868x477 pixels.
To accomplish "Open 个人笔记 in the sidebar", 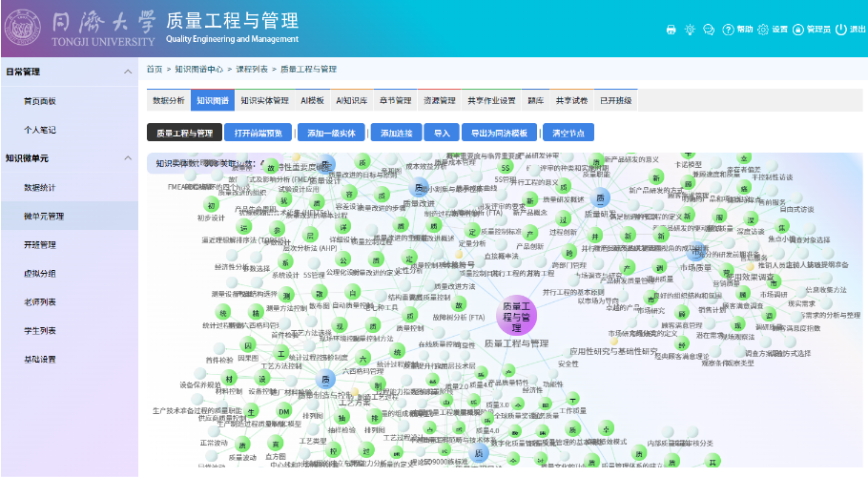I will click(x=40, y=130).
